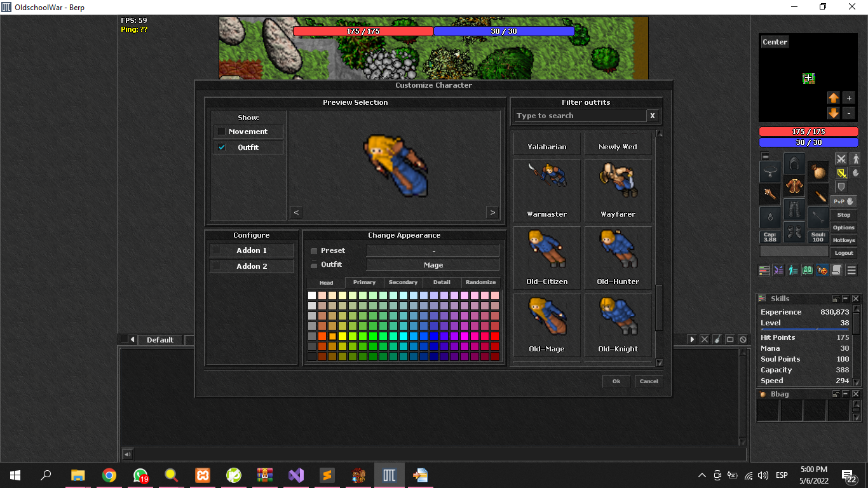
Task: Switch to the Secondary color tab
Action: click(403, 282)
